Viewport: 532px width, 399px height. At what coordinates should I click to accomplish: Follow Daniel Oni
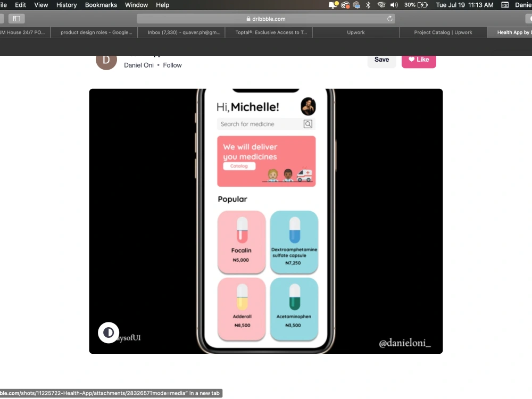coord(172,65)
